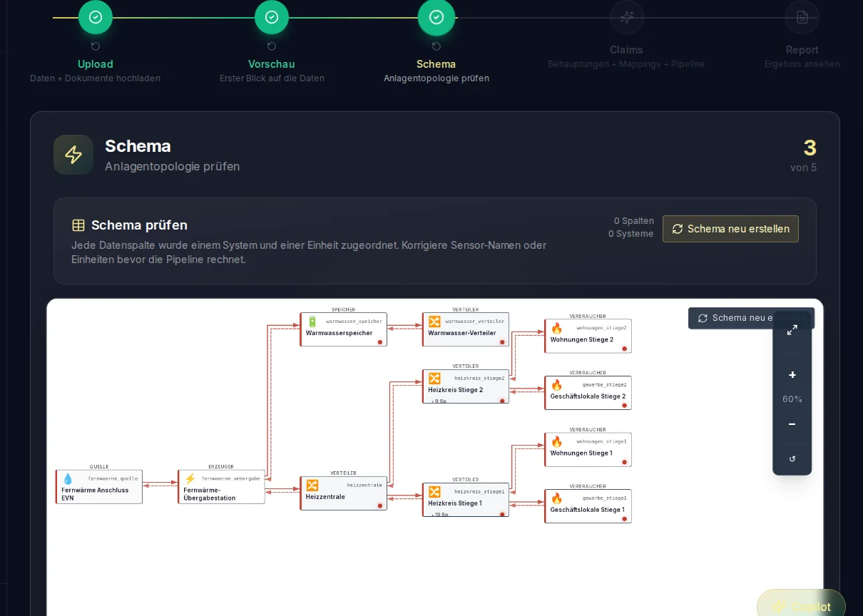Select the Geschäftslokale Stiege 1 node
The height and width of the screenshot is (616, 863).
coord(588,506)
